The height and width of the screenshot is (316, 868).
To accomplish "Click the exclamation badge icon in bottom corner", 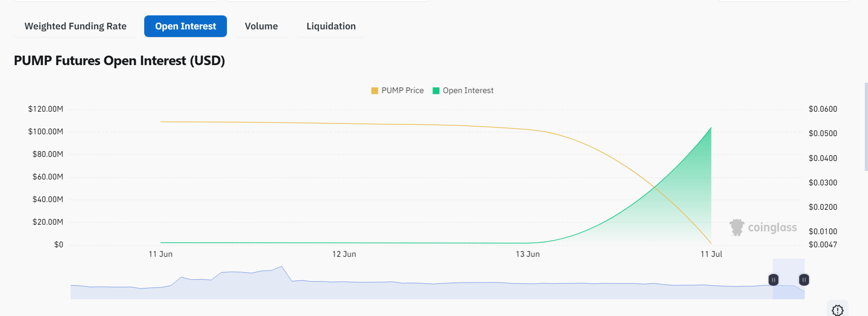I will click(x=837, y=310).
